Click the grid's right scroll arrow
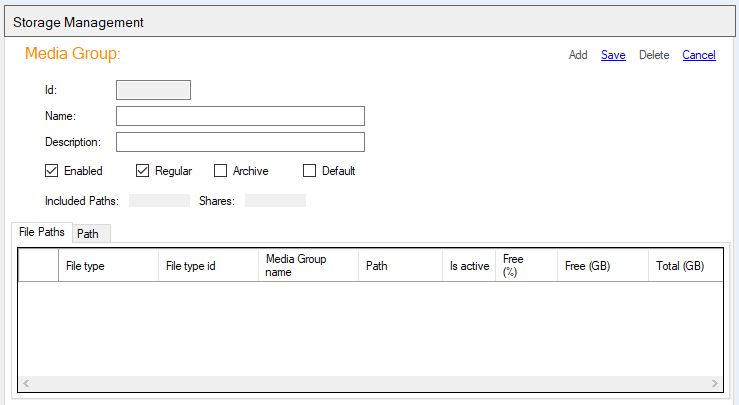The height and width of the screenshot is (405, 739). click(714, 383)
